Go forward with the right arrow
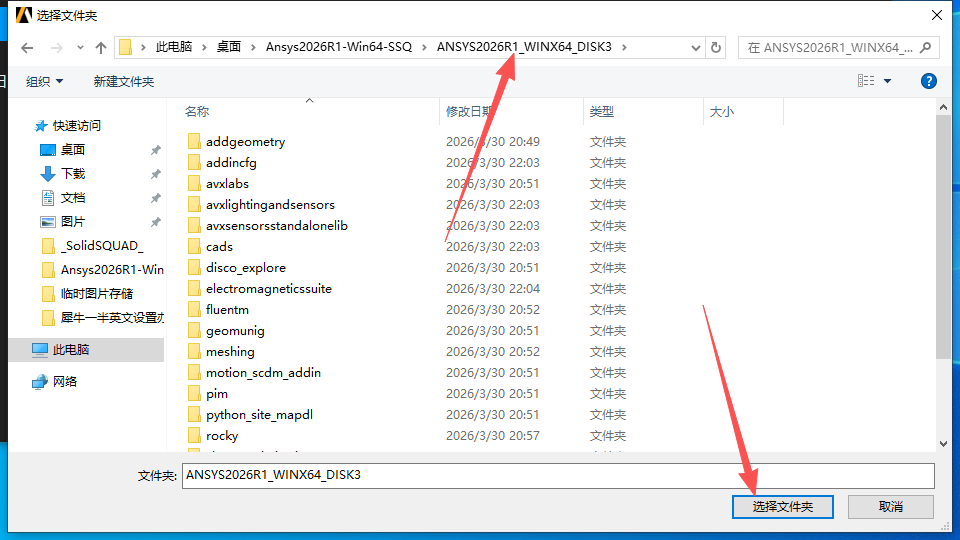 tap(56, 48)
